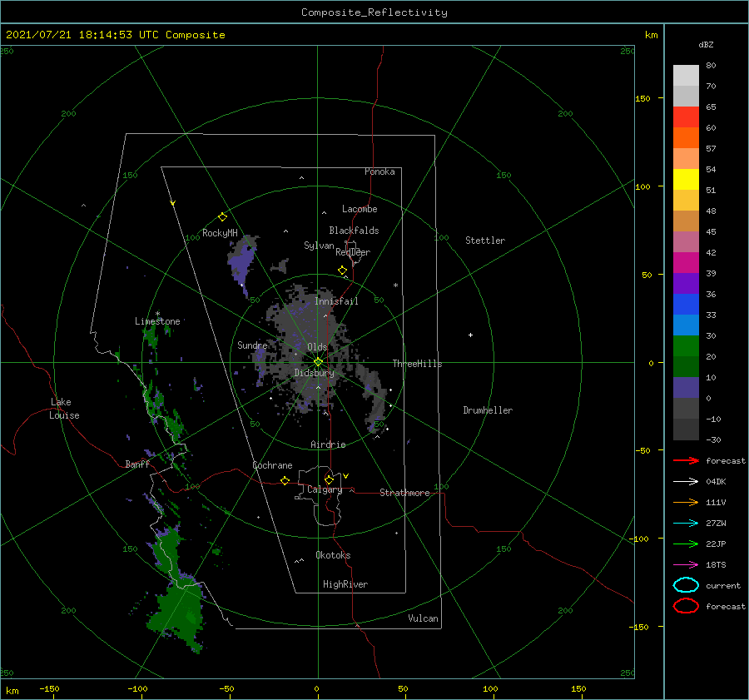
Task: Click the blue 33-36 dBZ swatch
Action: pos(686,304)
